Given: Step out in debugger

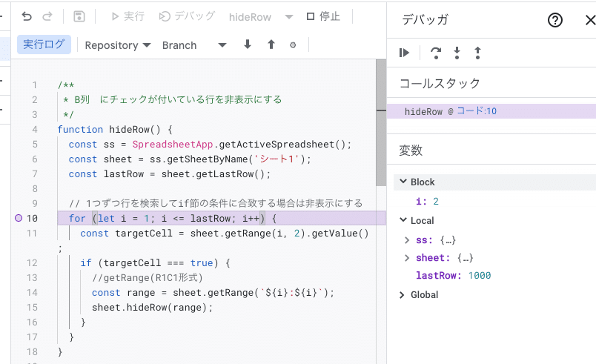Looking at the screenshot, I should pyautogui.click(x=477, y=53).
